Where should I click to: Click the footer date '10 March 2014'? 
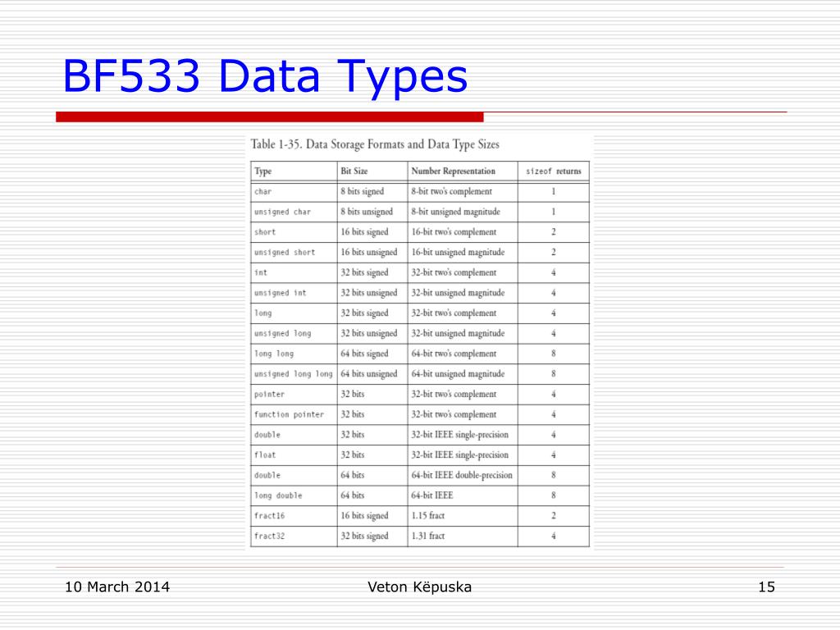[116, 587]
